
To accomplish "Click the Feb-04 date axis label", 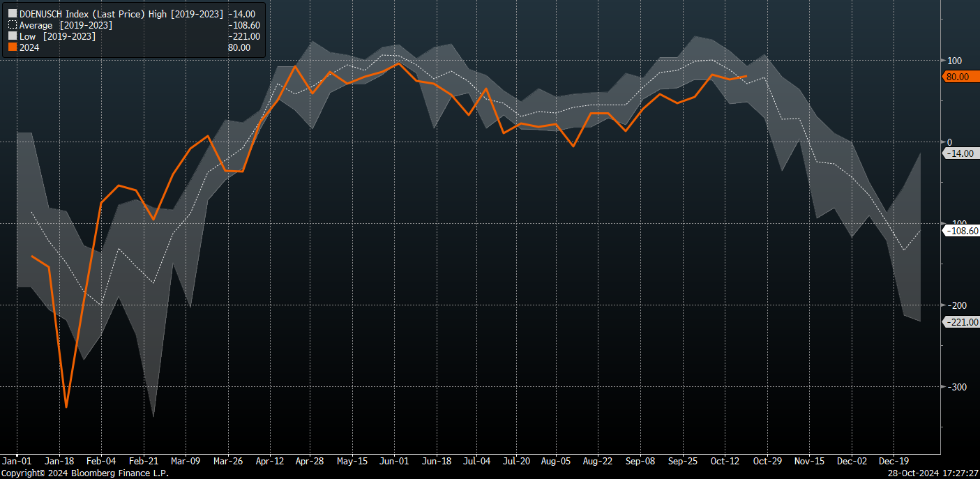I will 100,462.
